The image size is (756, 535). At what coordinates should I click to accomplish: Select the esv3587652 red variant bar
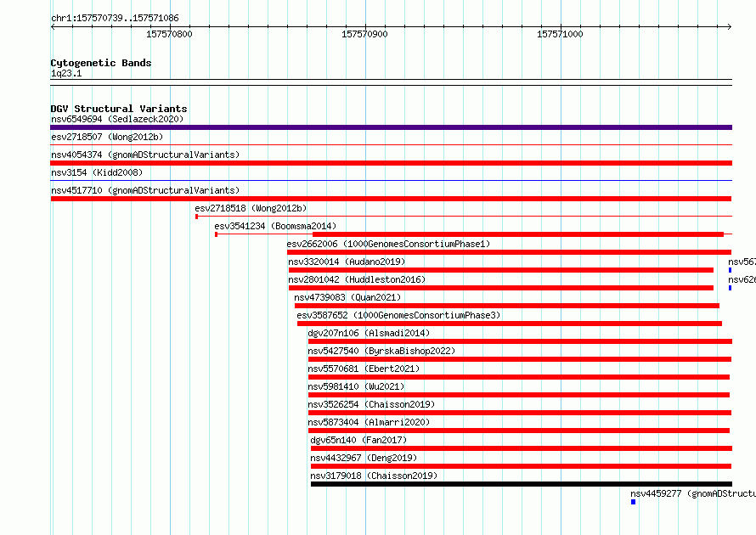510,324
